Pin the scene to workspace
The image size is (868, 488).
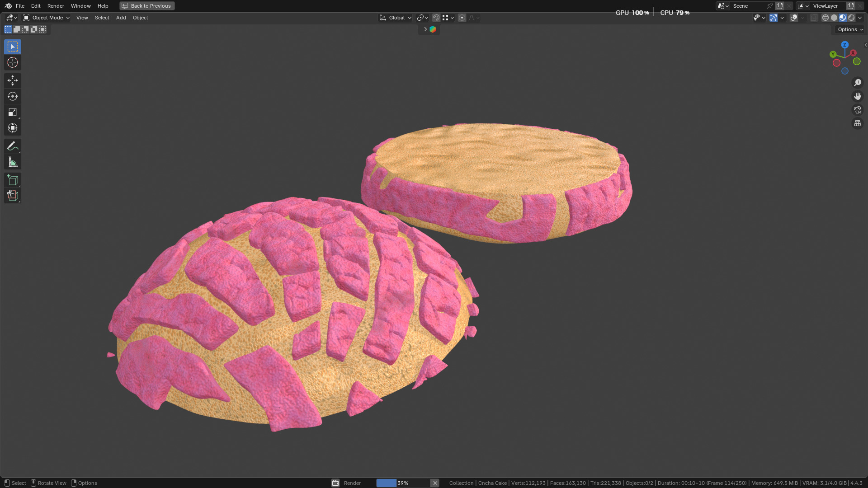tap(770, 6)
